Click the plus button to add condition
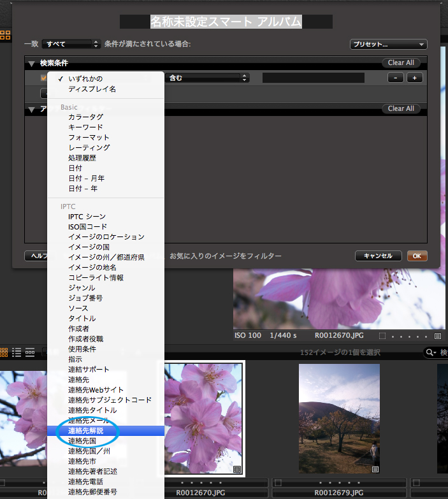Image resolution: width=448 pixels, height=499 pixels. pos(414,78)
